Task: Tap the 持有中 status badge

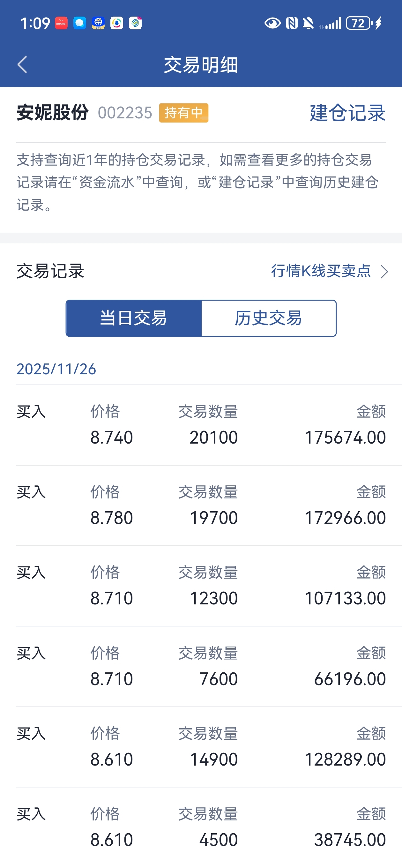Action: (x=184, y=113)
